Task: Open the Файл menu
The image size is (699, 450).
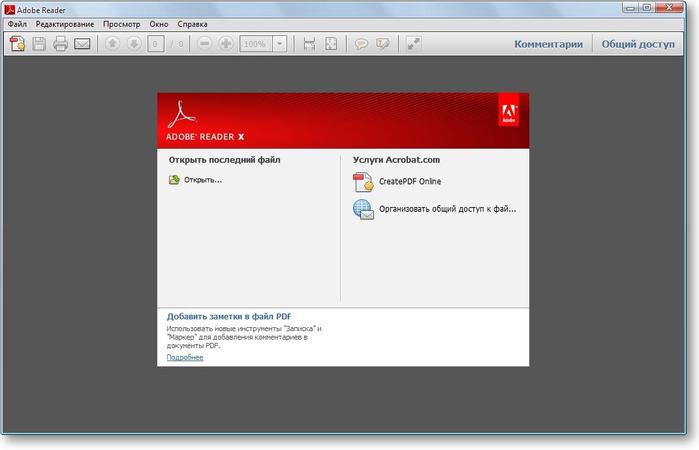Action: (17, 24)
